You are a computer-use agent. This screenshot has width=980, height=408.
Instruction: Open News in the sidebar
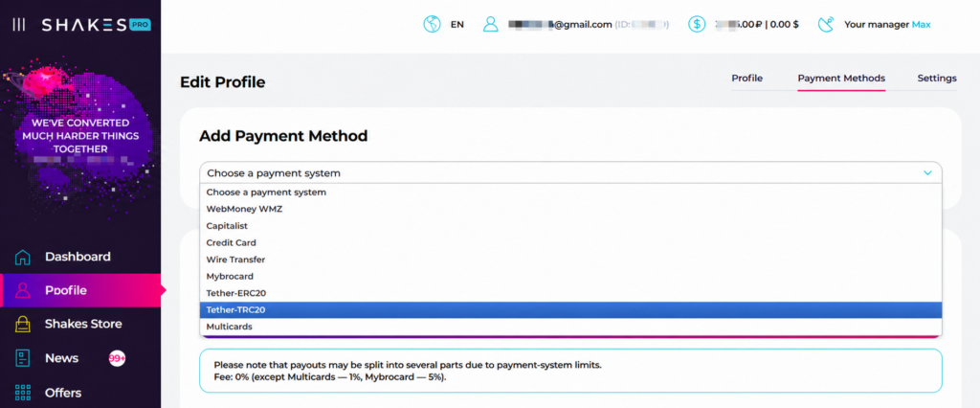[x=61, y=358]
